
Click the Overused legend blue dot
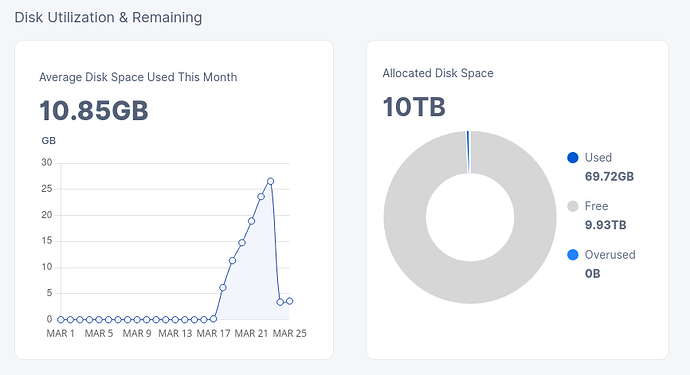pyautogui.click(x=573, y=255)
